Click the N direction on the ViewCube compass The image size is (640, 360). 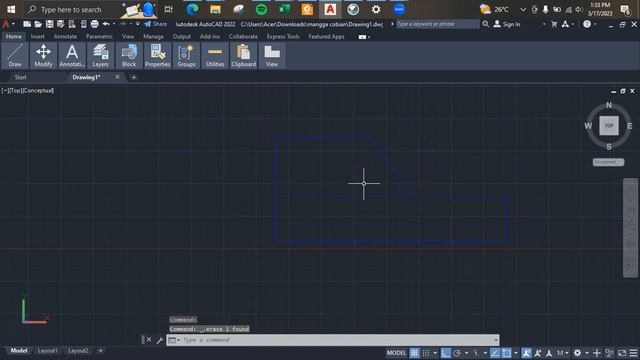pyautogui.click(x=609, y=105)
